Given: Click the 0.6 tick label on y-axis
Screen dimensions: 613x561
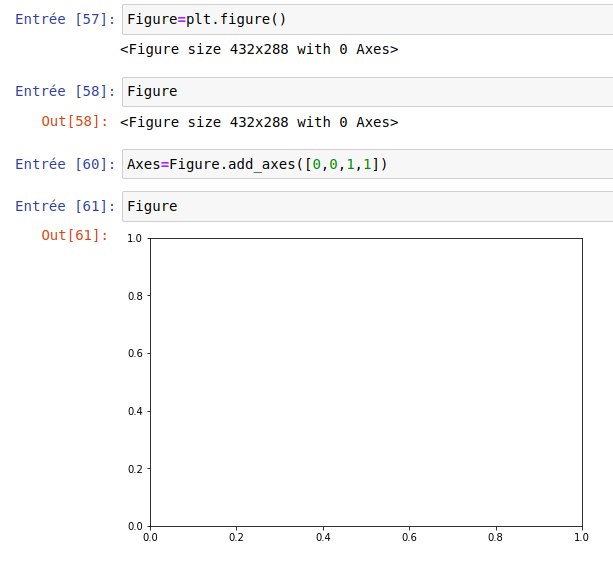Looking at the screenshot, I should tap(134, 354).
